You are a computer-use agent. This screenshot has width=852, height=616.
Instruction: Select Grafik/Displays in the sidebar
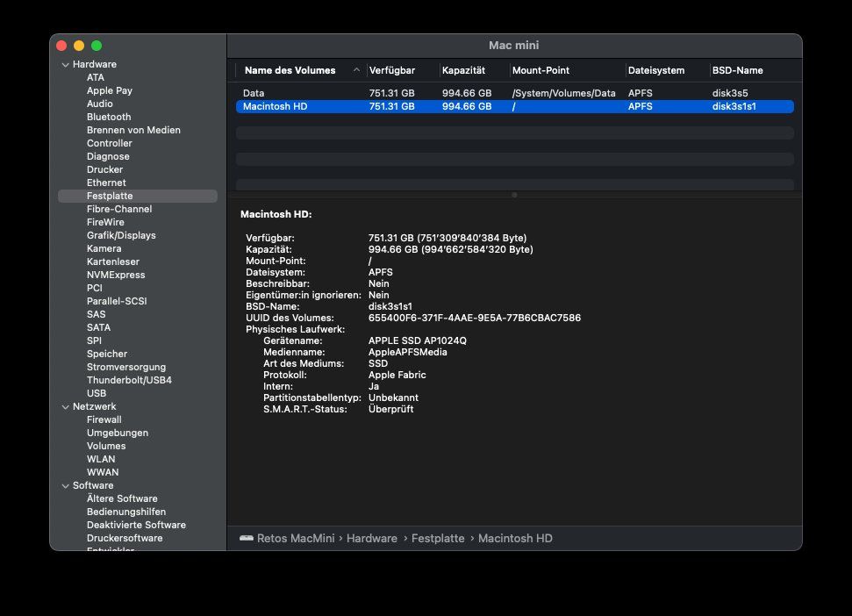coord(121,235)
